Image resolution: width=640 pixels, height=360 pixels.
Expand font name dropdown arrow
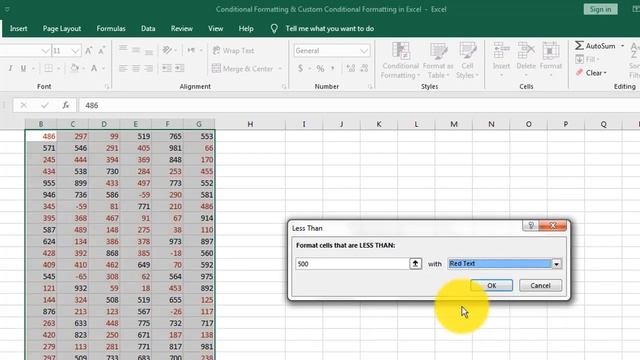(x=45, y=51)
